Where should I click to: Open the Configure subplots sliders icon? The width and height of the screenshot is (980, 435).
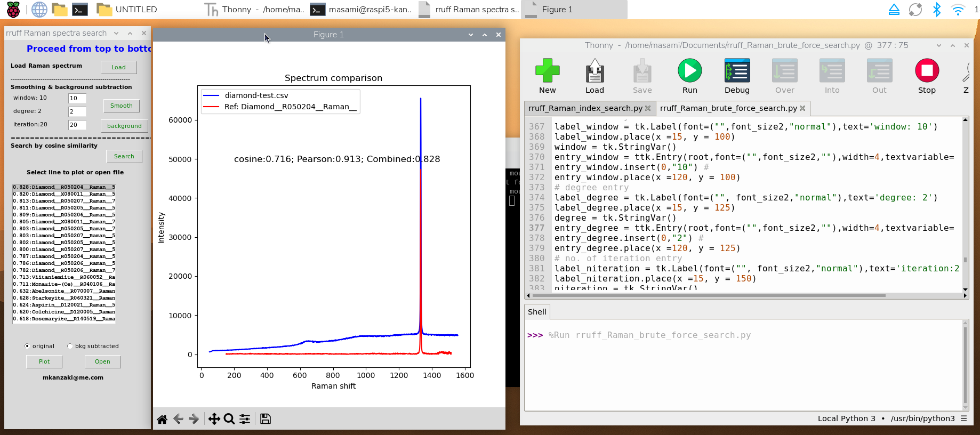pos(245,419)
